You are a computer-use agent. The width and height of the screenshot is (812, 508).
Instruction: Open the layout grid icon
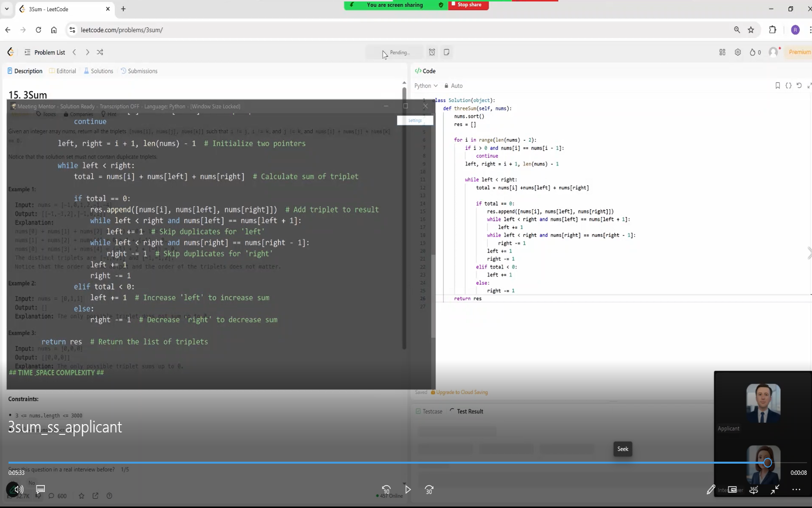click(722, 52)
